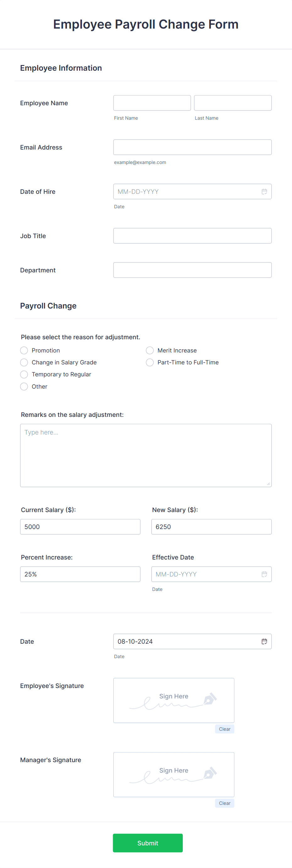Image resolution: width=292 pixels, height=868 pixels.
Task: Select the Promotion radio option
Action: pos(24,350)
